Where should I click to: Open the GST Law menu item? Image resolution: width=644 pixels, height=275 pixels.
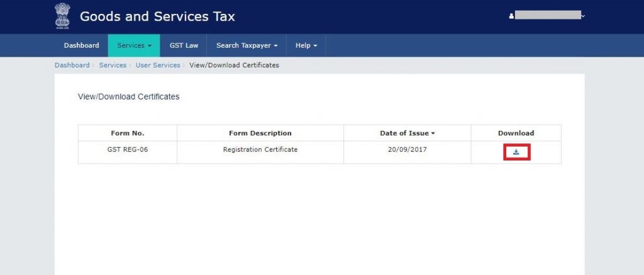pyautogui.click(x=184, y=45)
